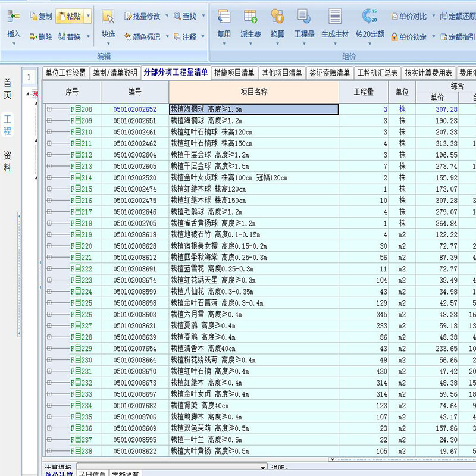Select the 分部分项工程量清单 tab
Image resolution: width=476 pixels, height=476 pixels.
[176, 72]
